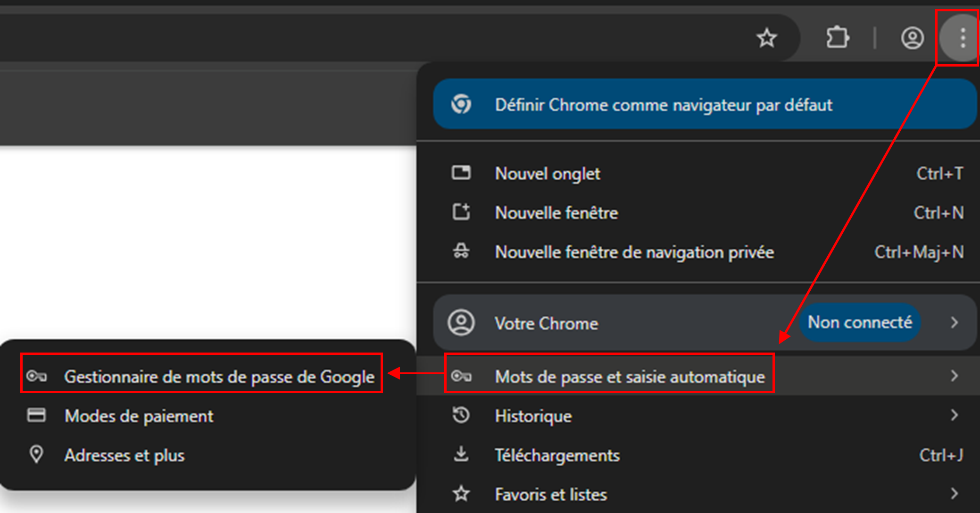
Task: Click the Favoris et listes star icon
Action: click(x=461, y=494)
